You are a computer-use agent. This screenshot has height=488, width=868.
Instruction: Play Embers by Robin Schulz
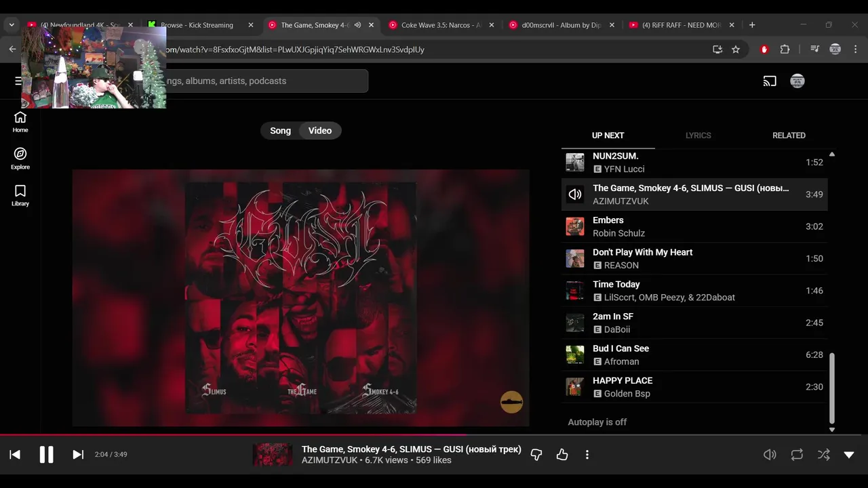click(694, 226)
